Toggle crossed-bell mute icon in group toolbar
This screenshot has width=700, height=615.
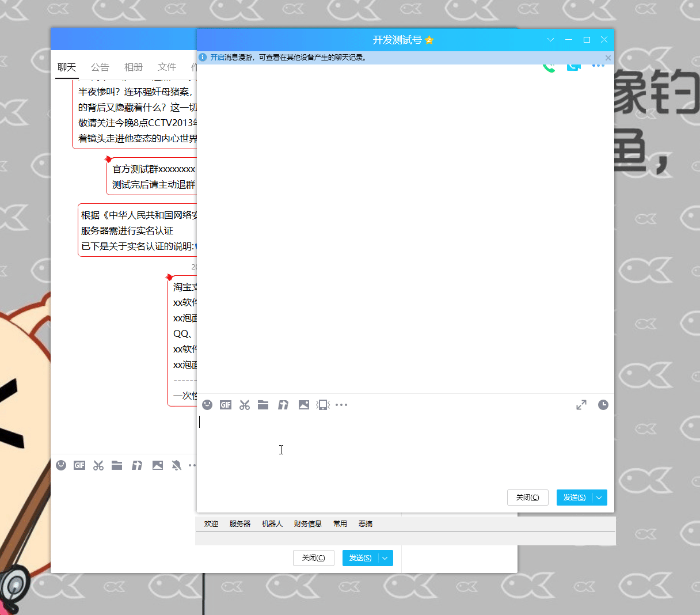[x=177, y=465]
